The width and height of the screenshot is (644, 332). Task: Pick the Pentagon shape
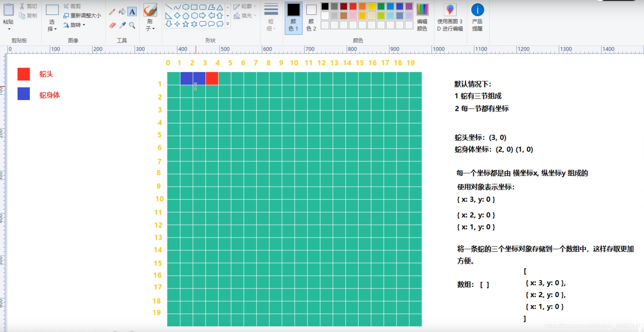click(x=186, y=16)
